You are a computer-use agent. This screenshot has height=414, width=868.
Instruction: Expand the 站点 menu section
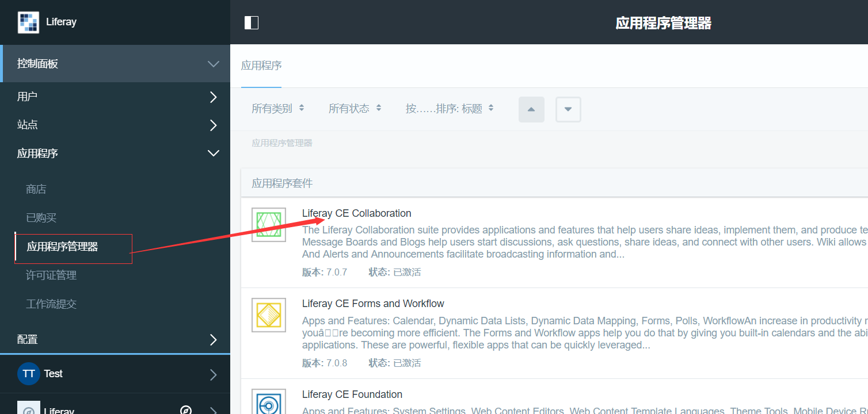213,125
